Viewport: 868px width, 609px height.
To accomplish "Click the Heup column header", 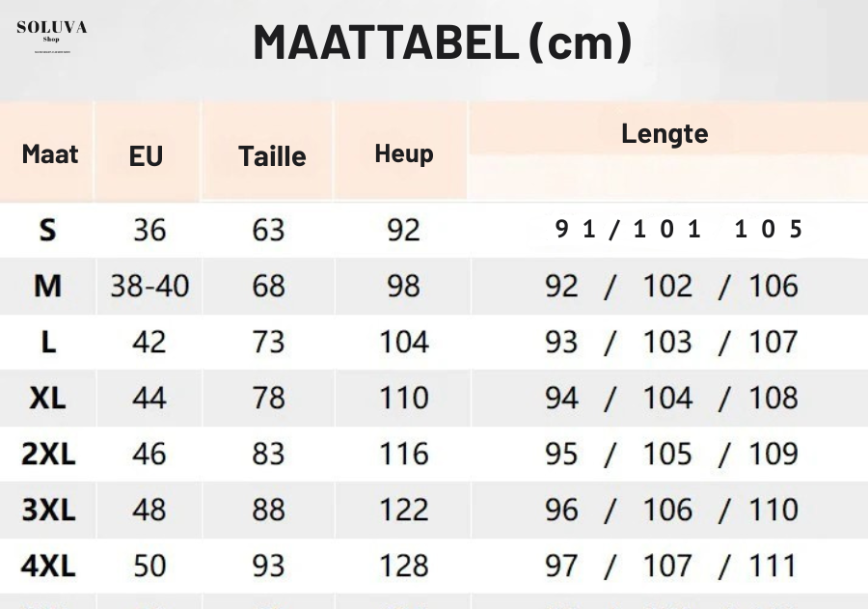I will pos(403,153).
